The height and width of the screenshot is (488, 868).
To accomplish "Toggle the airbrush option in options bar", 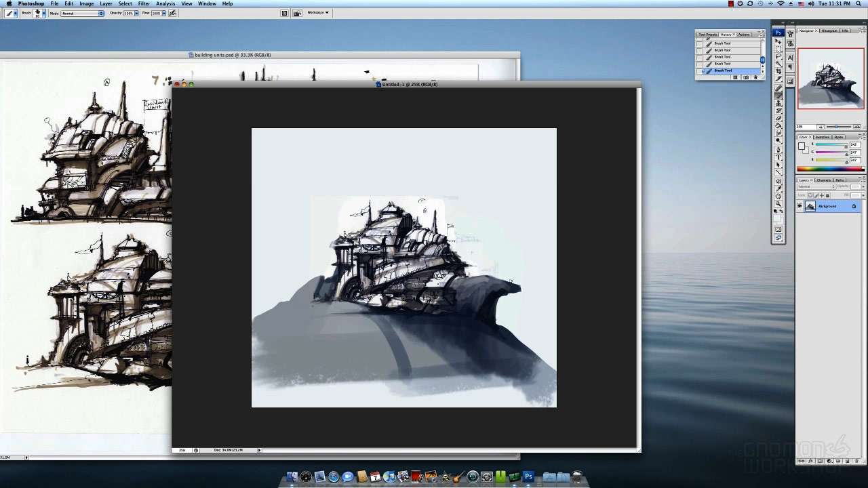I will click(x=172, y=13).
